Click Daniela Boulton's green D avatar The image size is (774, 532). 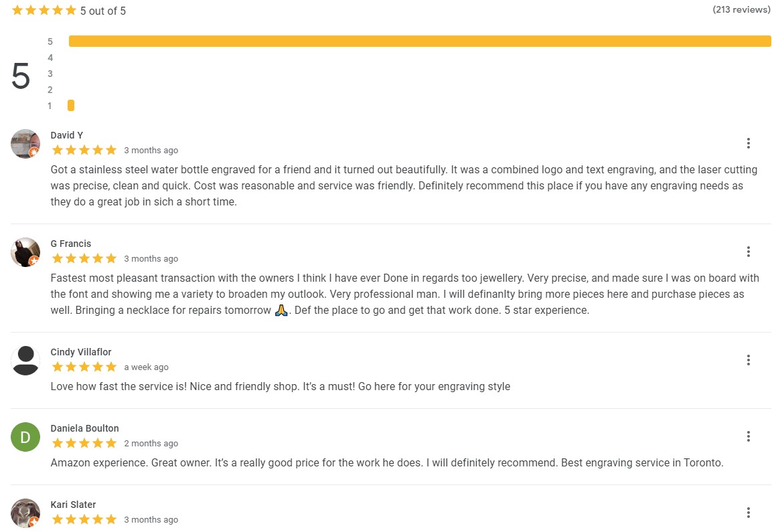(25, 437)
